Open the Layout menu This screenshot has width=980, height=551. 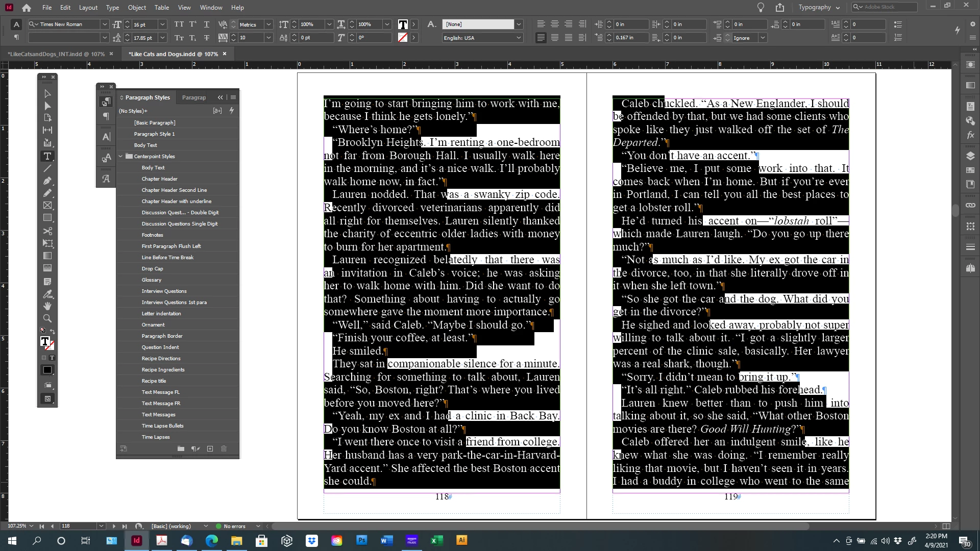(88, 7)
